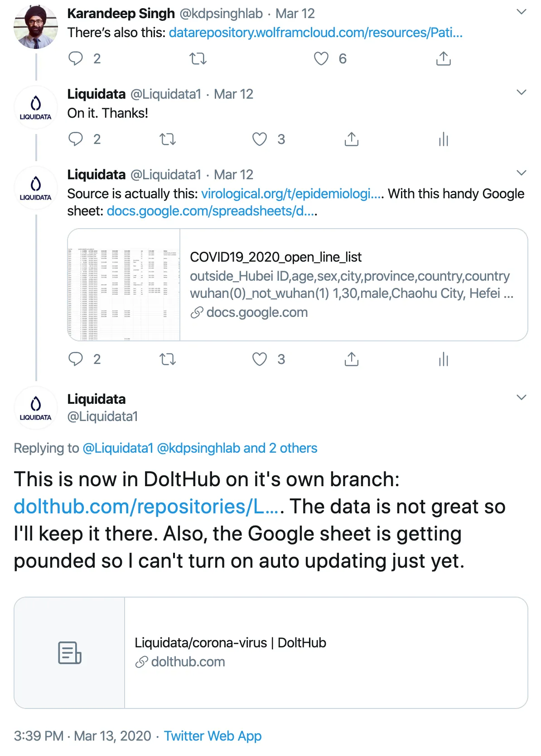Reply to Karandeep Singh's tweet
Image resolution: width=541 pixels, height=756 pixels.
[76, 59]
